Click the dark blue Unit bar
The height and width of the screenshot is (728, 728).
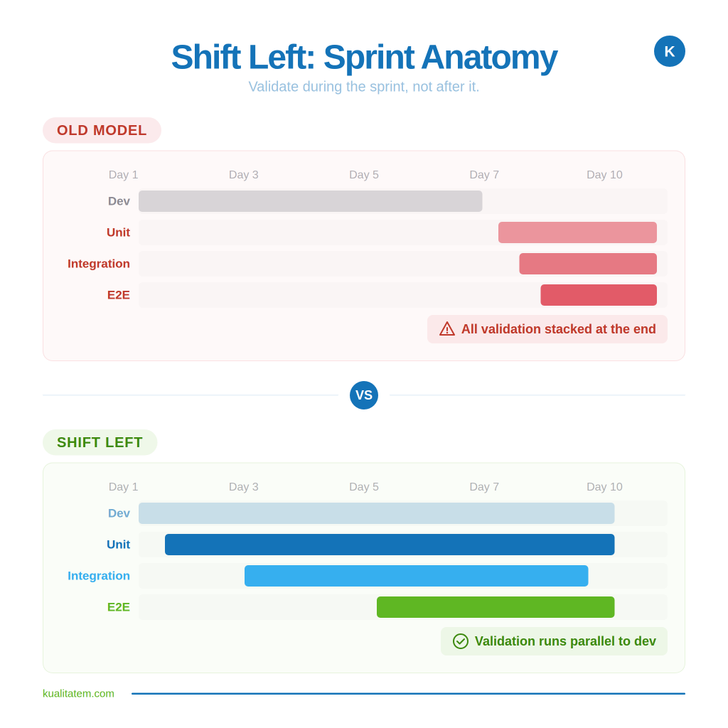point(390,545)
